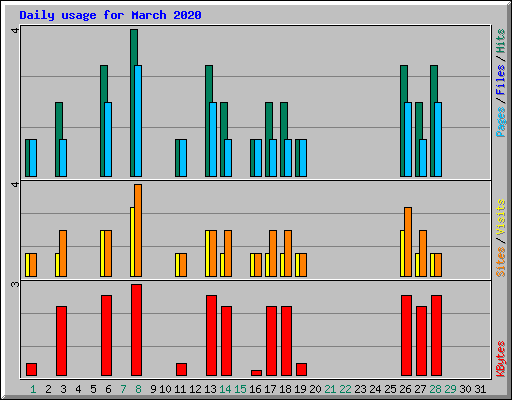Click the red KBytes bar for day 8

point(136,330)
